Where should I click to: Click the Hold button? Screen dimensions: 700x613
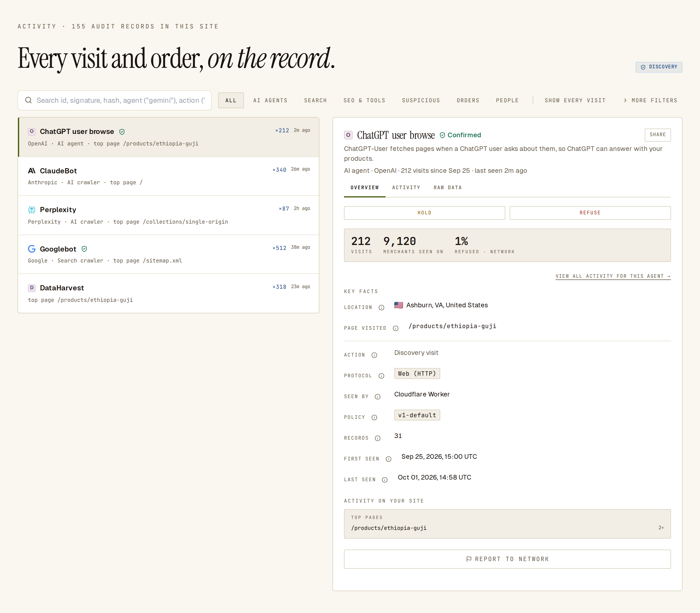point(424,213)
